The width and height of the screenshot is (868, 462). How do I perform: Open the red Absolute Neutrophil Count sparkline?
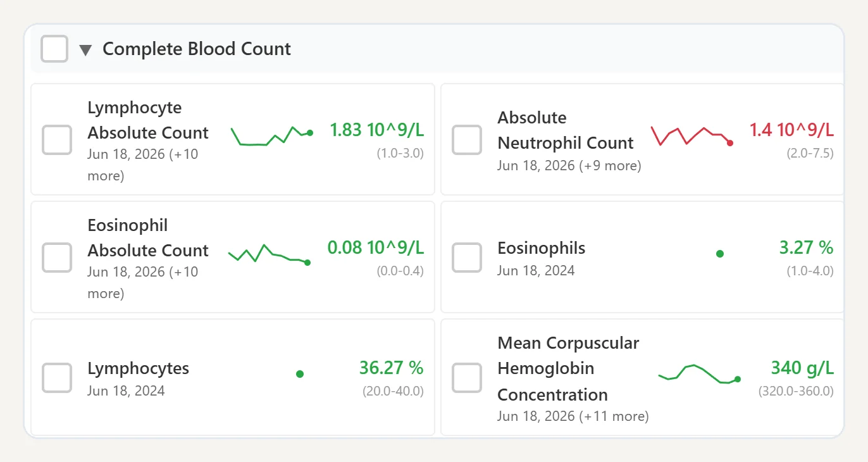coord(692,136)
